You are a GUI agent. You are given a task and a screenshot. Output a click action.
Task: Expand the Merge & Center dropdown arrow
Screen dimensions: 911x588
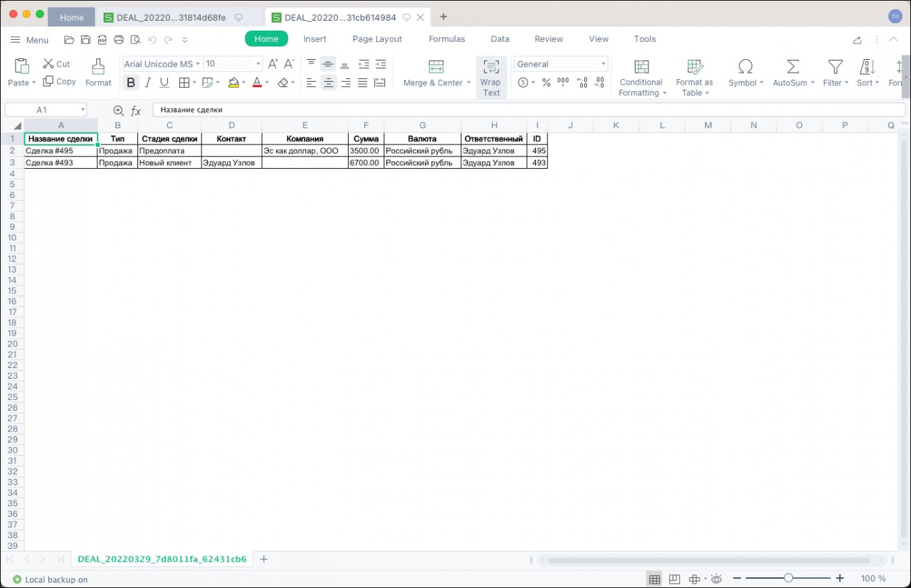click(x=468, y=83)
